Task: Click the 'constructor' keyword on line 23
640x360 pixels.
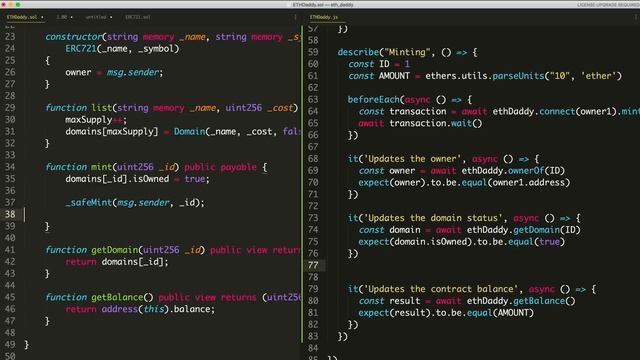Action: [74, 37]
